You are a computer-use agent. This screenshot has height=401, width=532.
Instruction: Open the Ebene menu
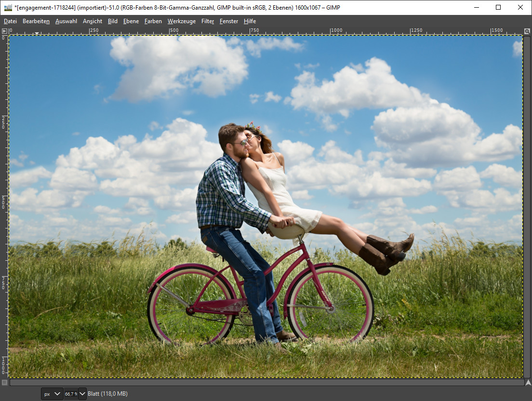131,21
